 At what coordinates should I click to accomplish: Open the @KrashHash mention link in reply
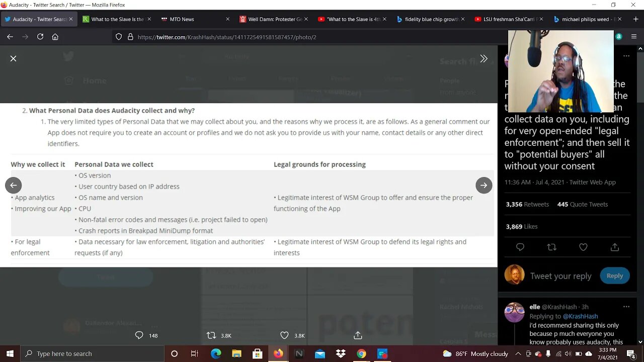point(580,316)
